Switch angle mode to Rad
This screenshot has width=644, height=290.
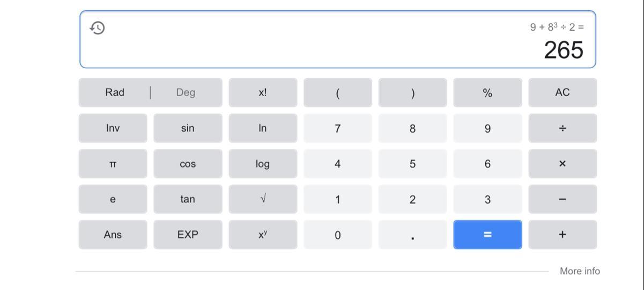point(115,92)
